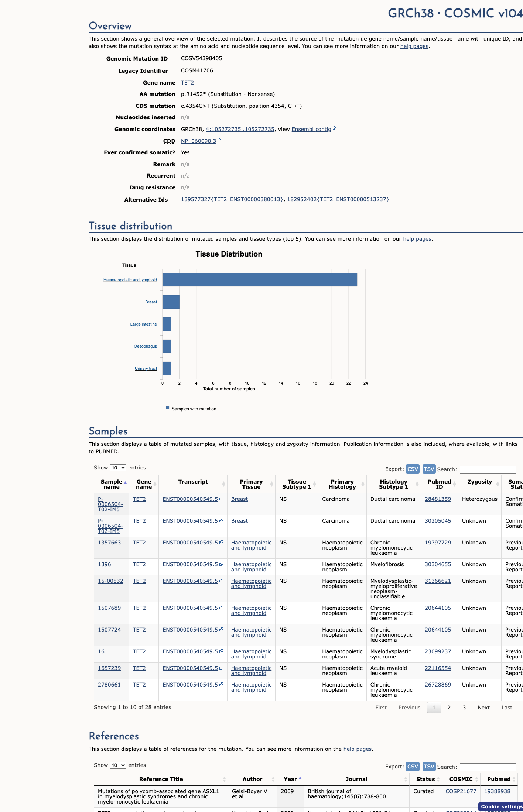The width and height of the screenshot is (523, 812).
Task: Focus the References table search field
Action: click(488, 767)
